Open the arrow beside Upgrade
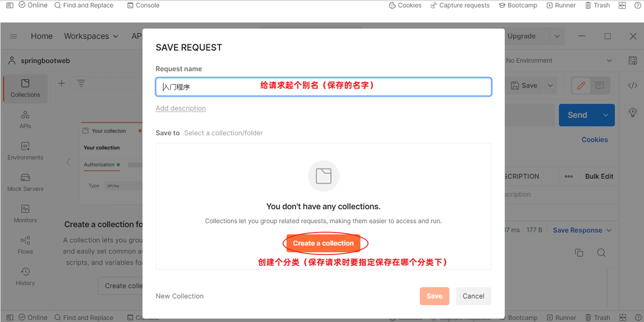The height and width of the screenshot is (322, 644). (x=557, y=36)
